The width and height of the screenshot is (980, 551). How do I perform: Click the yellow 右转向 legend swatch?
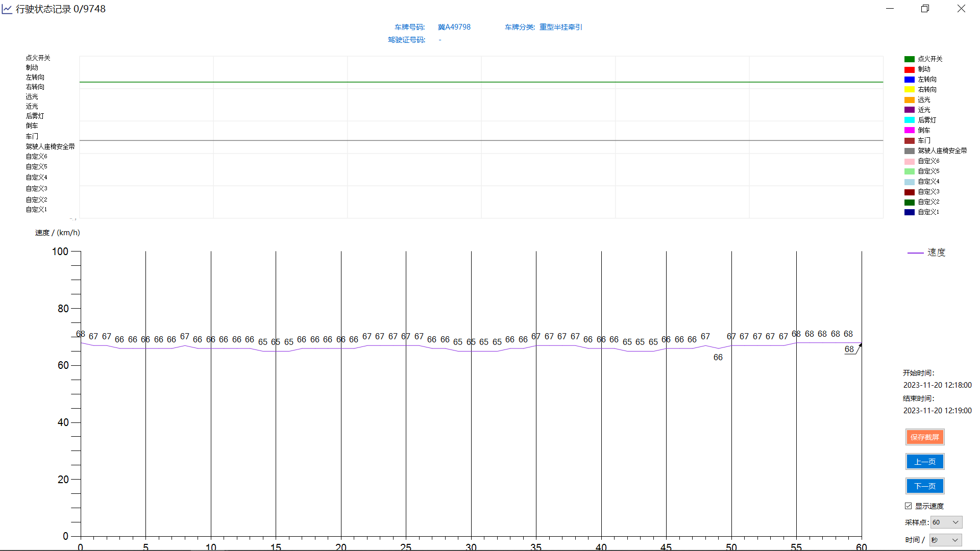coord(910,90)
